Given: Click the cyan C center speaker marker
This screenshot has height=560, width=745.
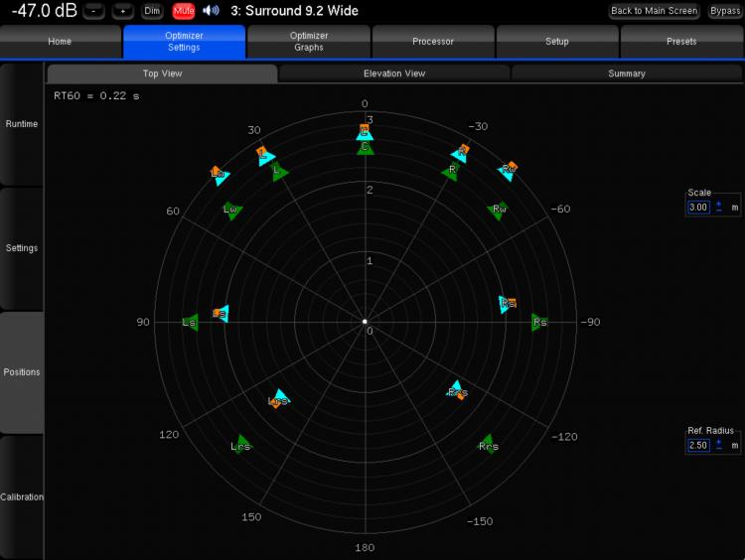Looking at the screenshot, I should click(365, 134).
